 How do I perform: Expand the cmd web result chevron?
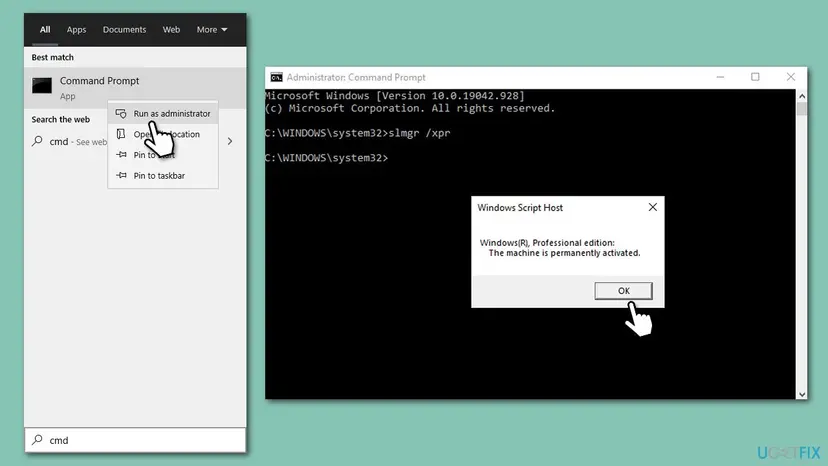point(230,142)
